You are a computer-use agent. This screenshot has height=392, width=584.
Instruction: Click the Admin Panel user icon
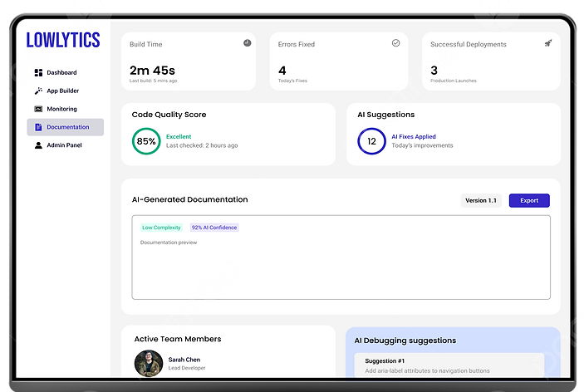[38, 145]
